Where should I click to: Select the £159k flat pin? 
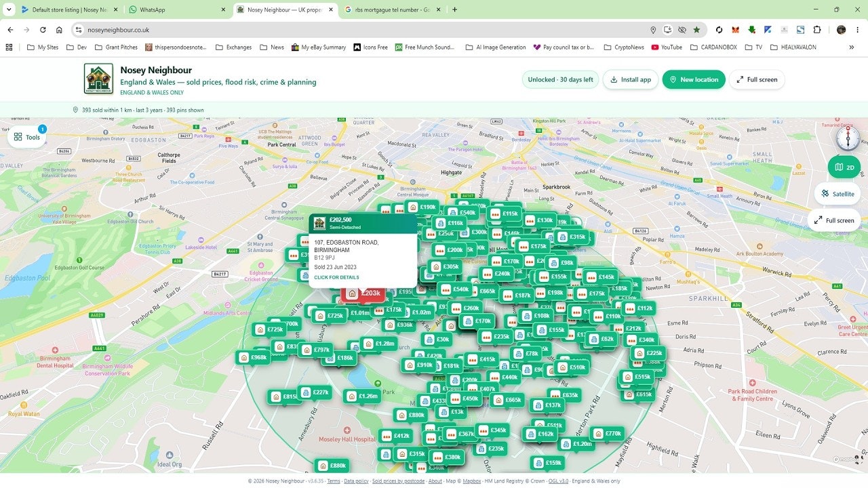pos(548,463)
